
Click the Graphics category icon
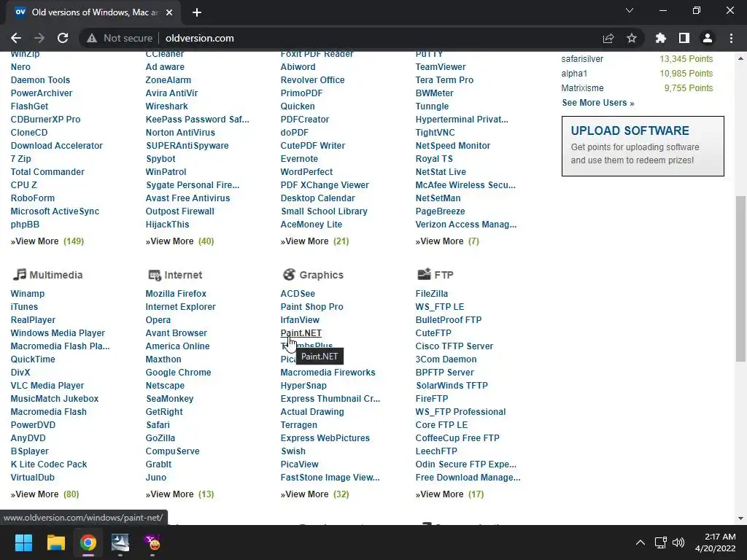pos(289,274)
